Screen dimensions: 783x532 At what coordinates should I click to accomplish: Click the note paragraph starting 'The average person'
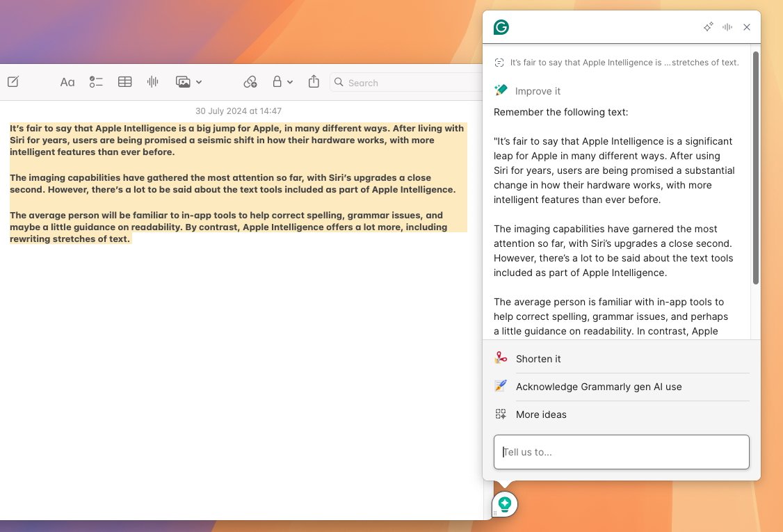point(228,227)
